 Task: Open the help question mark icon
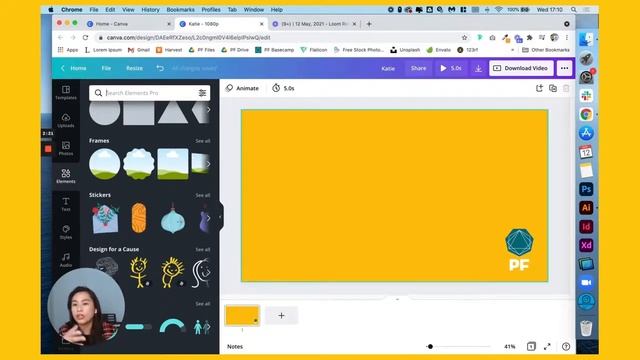[x=566, y=347]
